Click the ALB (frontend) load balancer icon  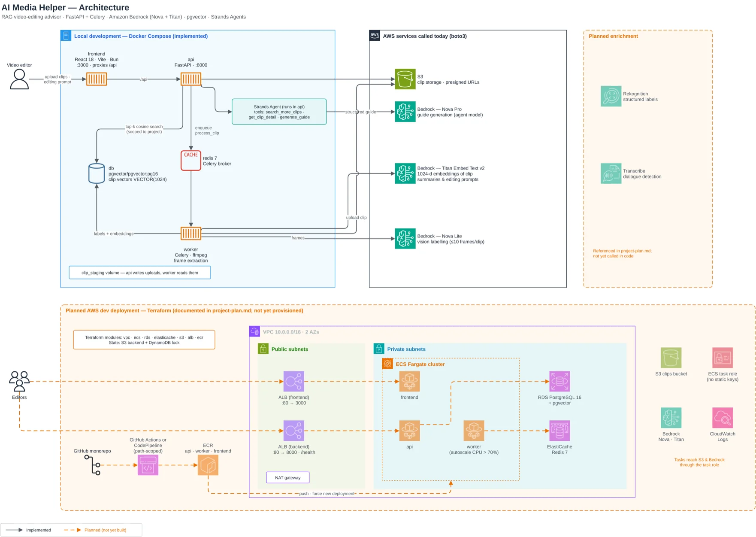coord(294,381)
